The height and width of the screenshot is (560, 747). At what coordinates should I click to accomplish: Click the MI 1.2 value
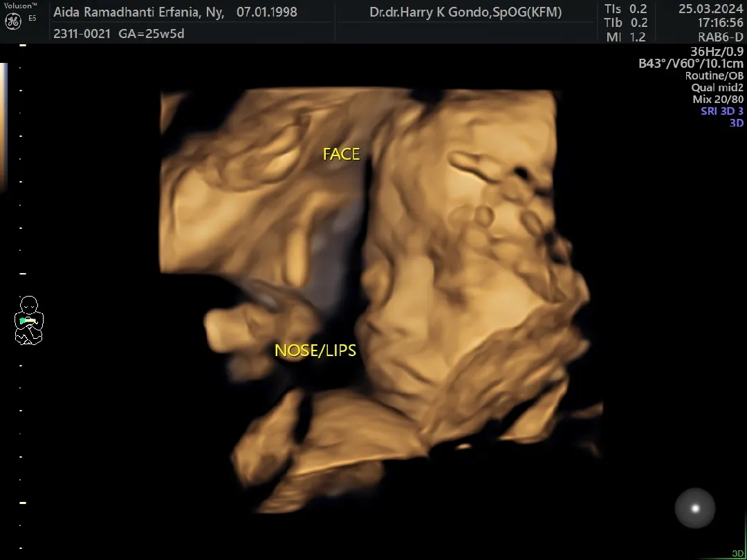click(626, 37)
